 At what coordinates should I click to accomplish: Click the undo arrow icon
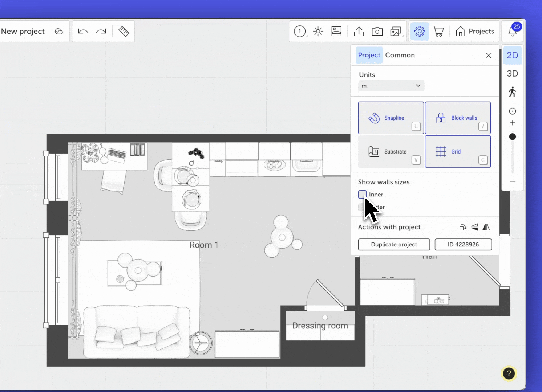83,32
